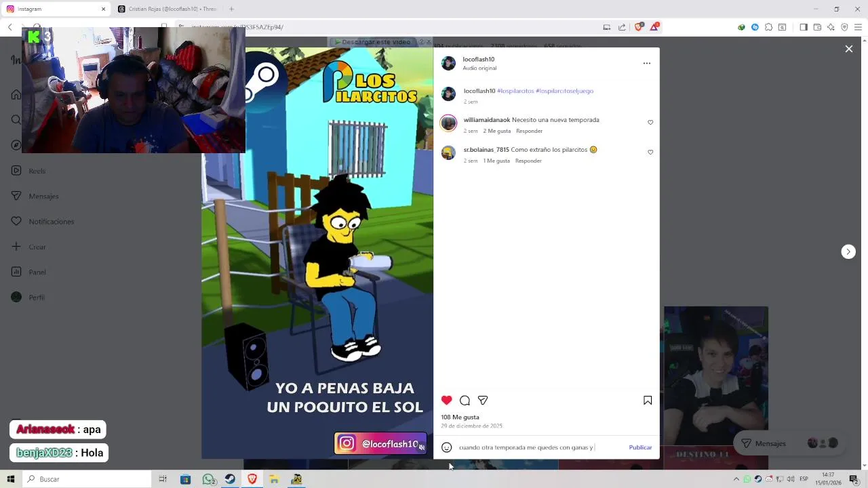Save the post with the bookmark icon
The width and height of the screenshot is (868, 488).
(648, 401)
